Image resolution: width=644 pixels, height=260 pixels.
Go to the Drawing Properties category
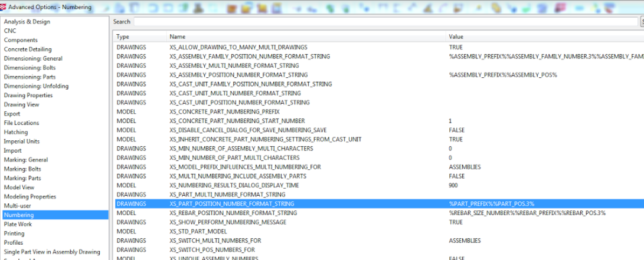pyautogui.click(x=28, y=96)
